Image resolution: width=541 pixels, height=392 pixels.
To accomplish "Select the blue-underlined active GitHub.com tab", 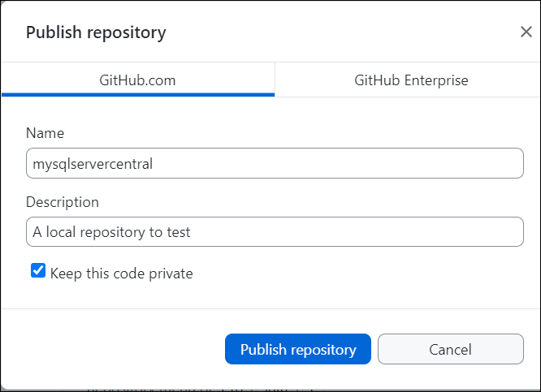I will coord(137,80).
